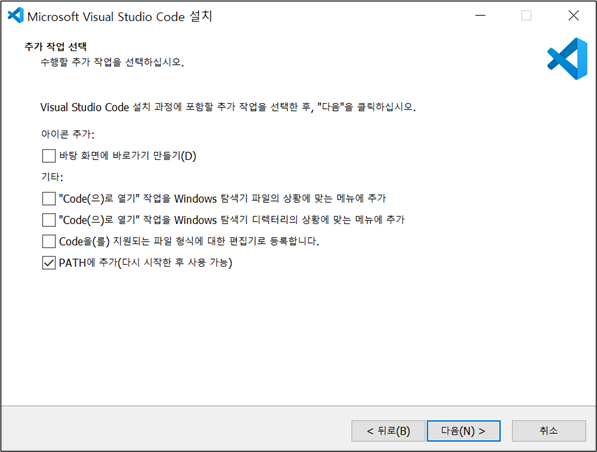The image size is (597, 452).
Task: Go back with the < 뒤로(B) button
Action: (388, 431)
